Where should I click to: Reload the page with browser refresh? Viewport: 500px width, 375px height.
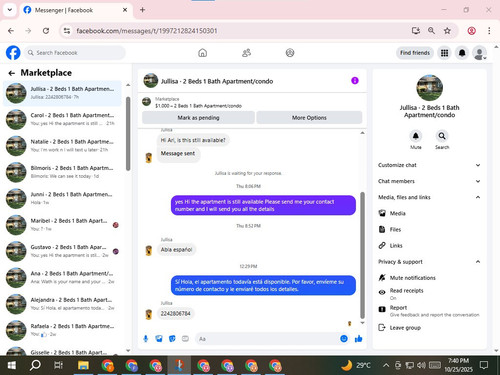point(46,31)
